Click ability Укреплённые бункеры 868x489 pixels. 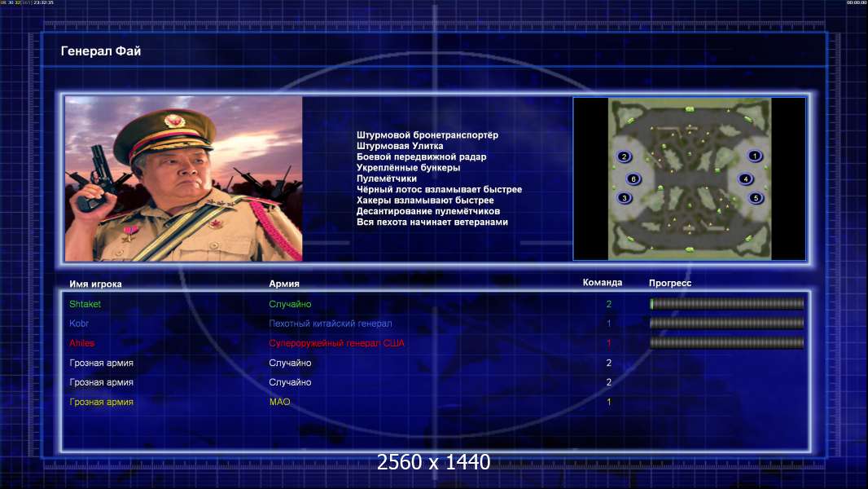[x=408, y=168]
